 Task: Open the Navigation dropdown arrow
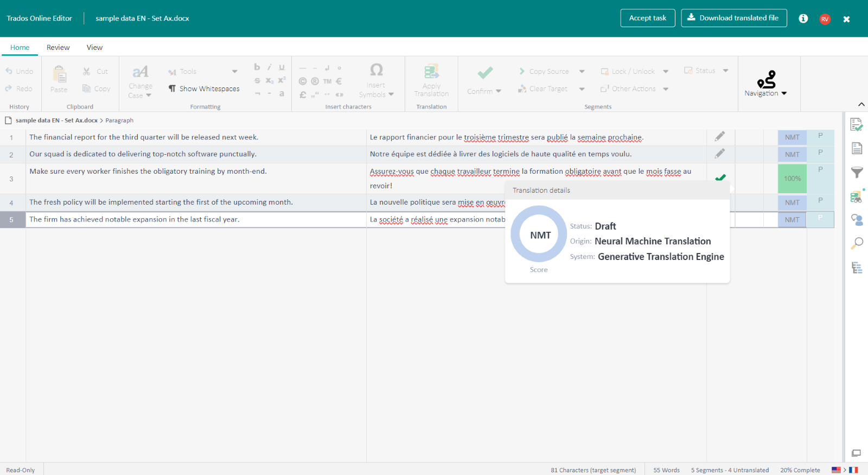784,93
